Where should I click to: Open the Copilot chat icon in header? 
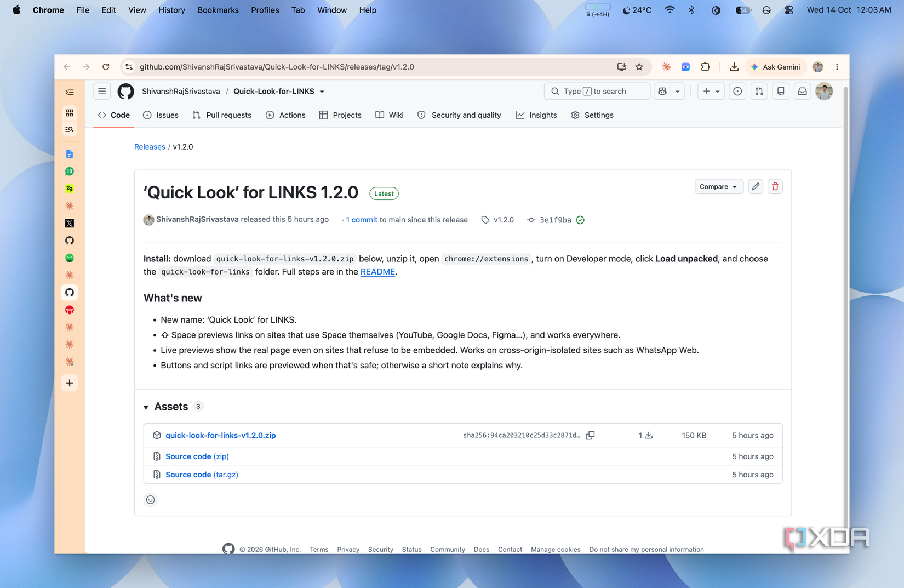(662, 92)
